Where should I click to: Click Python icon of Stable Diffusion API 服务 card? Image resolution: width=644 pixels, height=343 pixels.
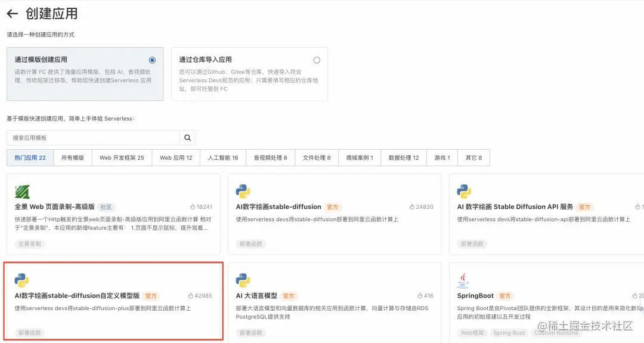(x=464, y=191)
